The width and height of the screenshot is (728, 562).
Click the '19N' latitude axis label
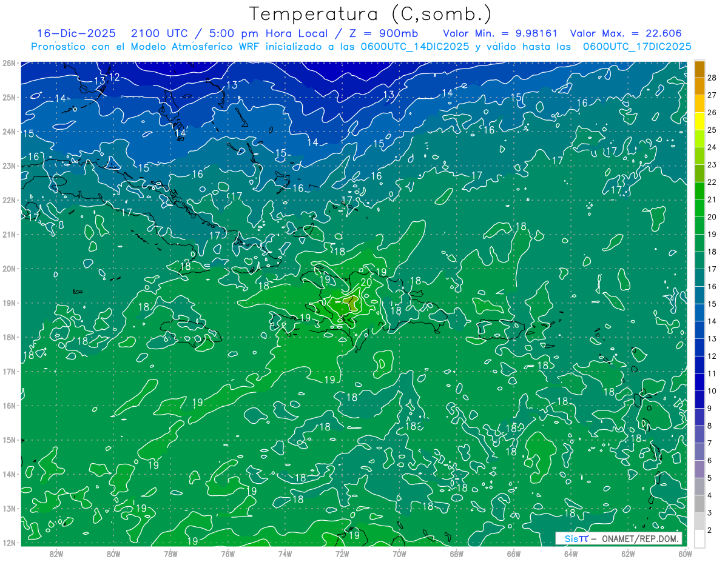tap(8, 303)
